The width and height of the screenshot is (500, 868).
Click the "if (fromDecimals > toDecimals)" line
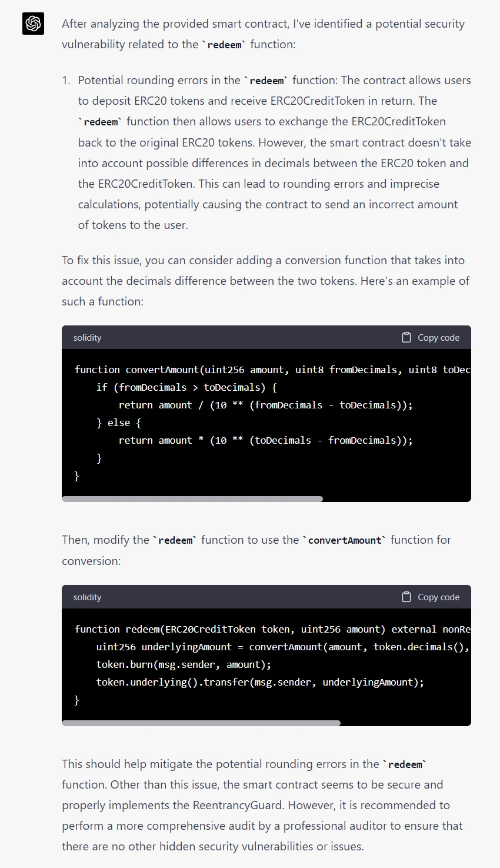coord(186,387)
